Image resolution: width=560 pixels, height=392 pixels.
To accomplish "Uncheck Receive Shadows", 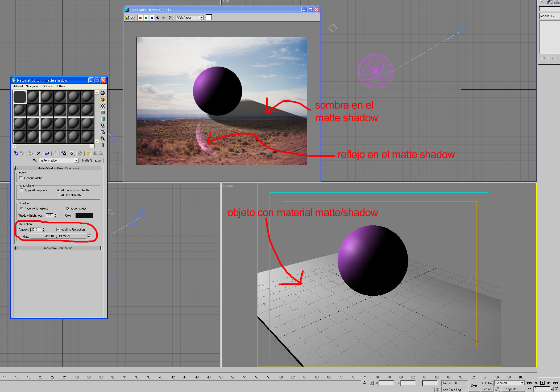I will click(21, 209).
